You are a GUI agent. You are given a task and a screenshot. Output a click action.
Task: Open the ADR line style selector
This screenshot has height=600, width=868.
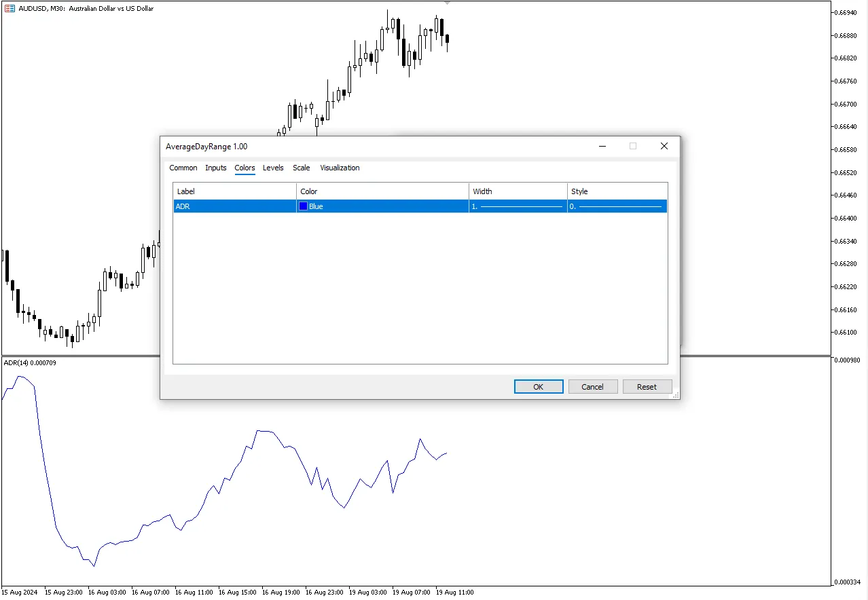click(x=617, y=206)
